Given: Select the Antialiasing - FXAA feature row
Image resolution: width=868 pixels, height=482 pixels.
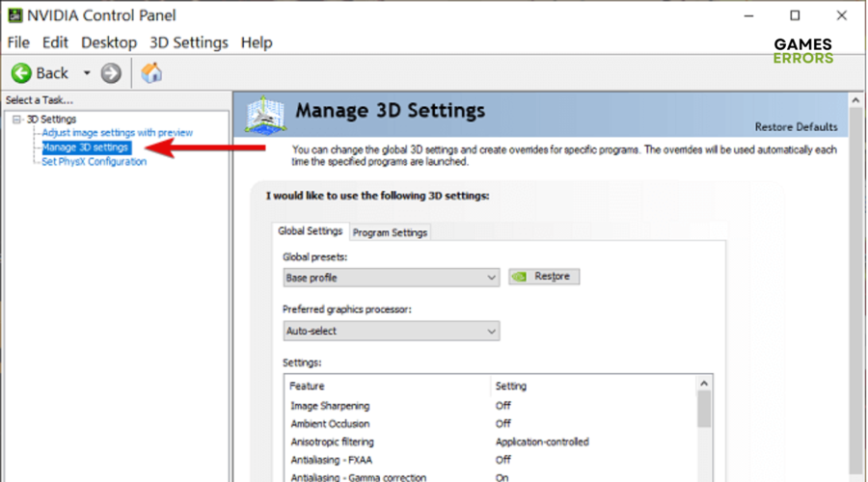Looking at the screenshot, I should tap(490, 460).
